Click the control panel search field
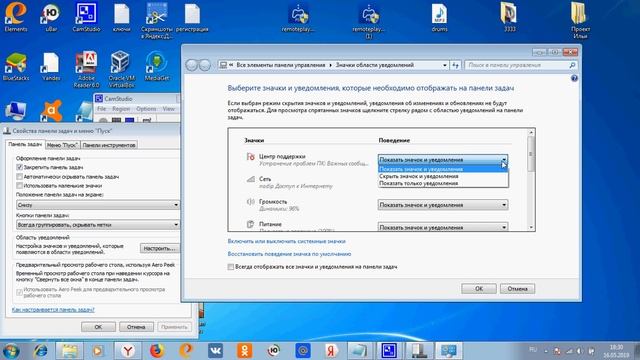Screen dimensions: 640x360 520,65
